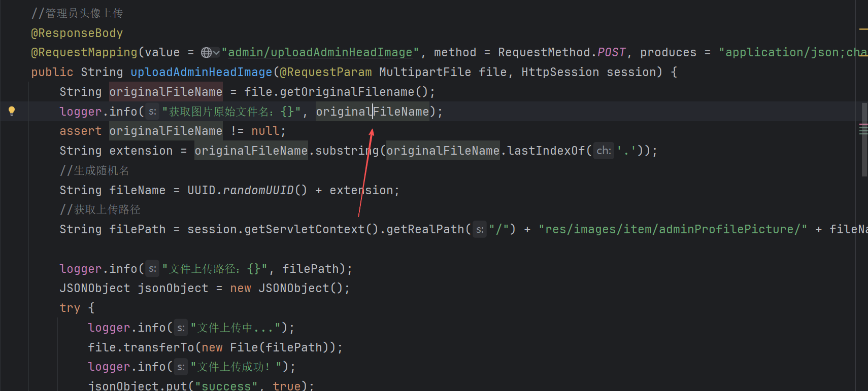Click the getServletContext method call
Image resolution: width=868 pixels, height=391 pixels.
305,229
